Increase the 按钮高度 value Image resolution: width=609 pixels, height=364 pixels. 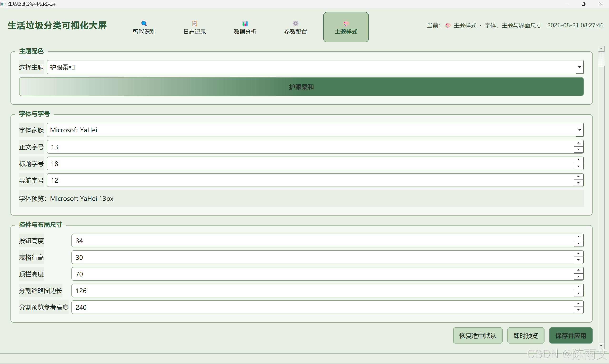[x=578, y=237]
